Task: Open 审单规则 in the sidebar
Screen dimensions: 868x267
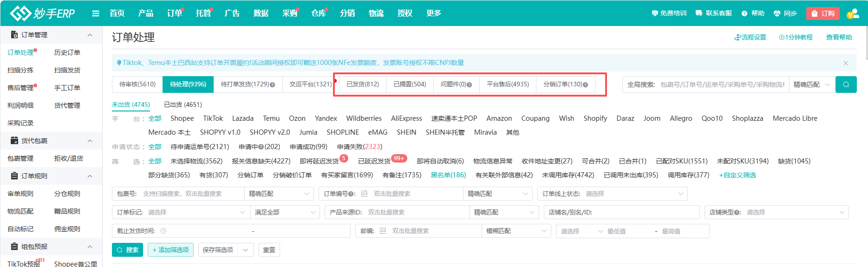Action: (20, 194)
